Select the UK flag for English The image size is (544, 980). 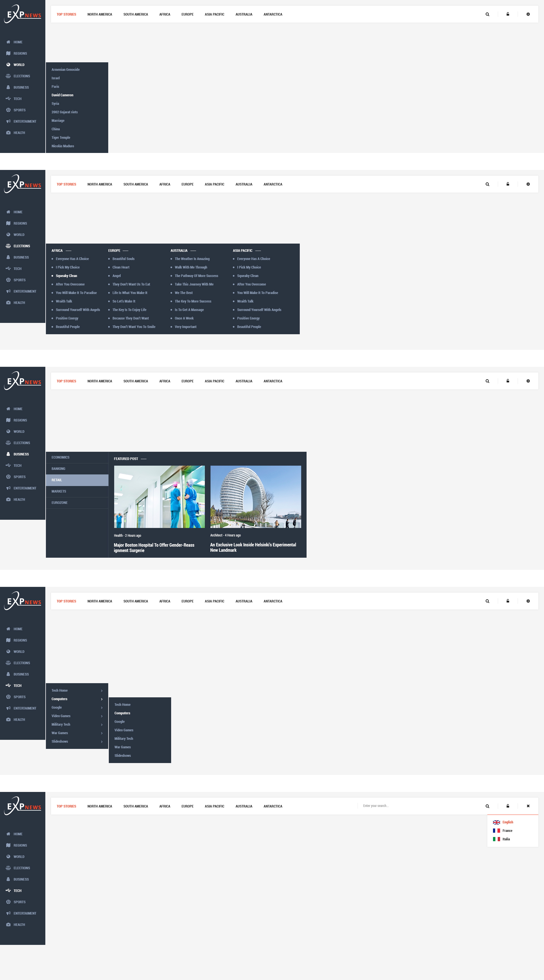496,822
